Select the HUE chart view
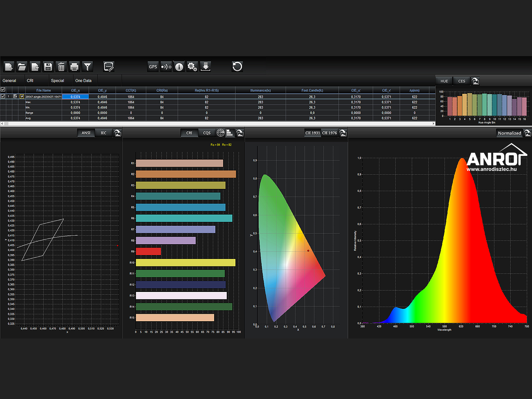 point(444,81)
